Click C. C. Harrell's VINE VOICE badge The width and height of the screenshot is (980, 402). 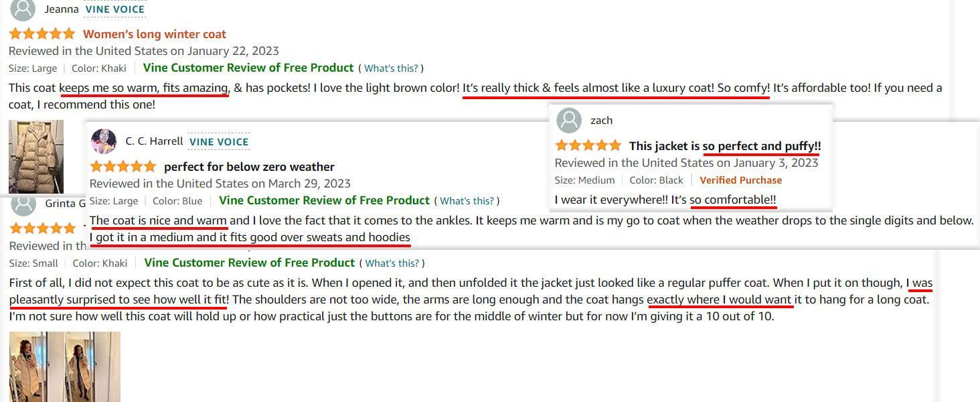[218, 141]
